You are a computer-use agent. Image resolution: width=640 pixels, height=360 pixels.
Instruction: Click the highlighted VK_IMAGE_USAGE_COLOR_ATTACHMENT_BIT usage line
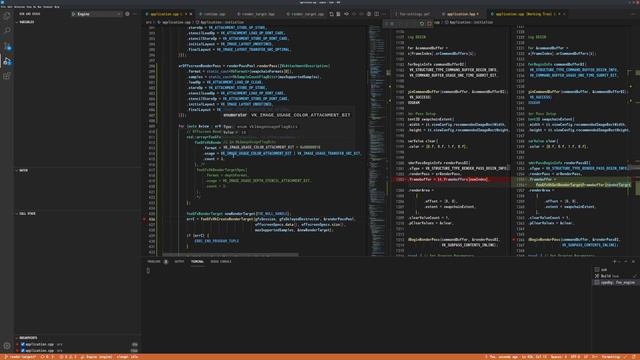(290, 153)
